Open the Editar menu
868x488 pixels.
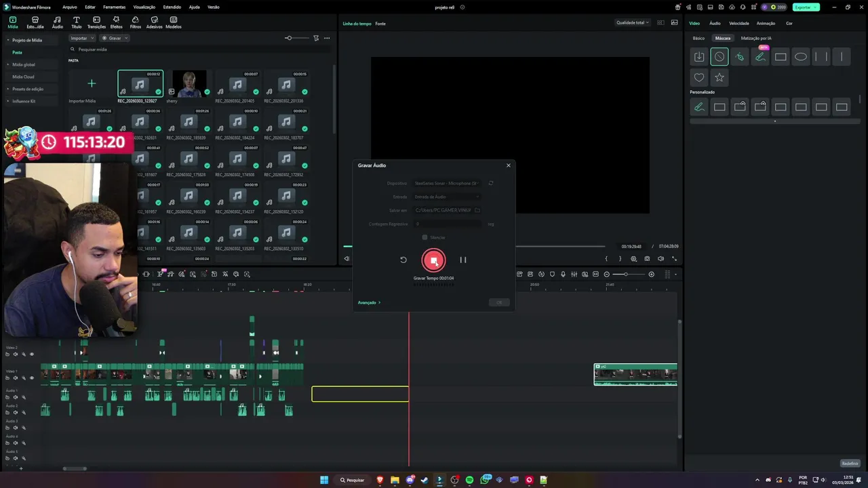pos(90,7)
